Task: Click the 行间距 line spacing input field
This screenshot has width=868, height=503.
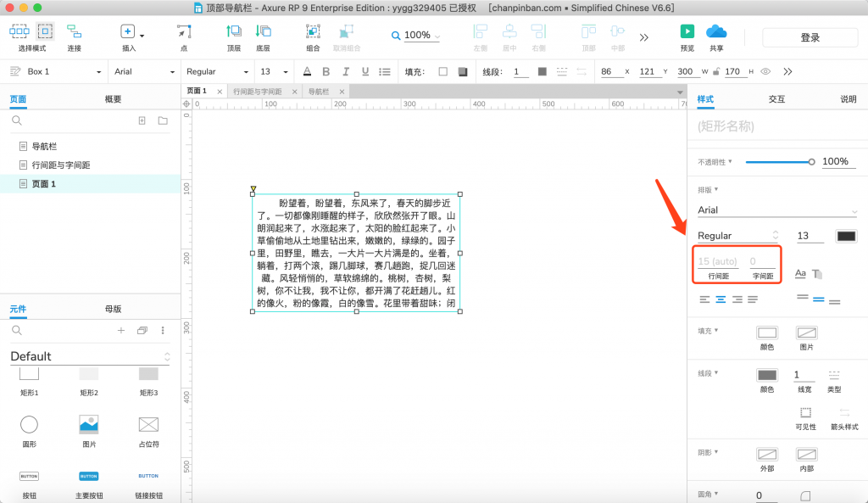Action: pos(717,261)
